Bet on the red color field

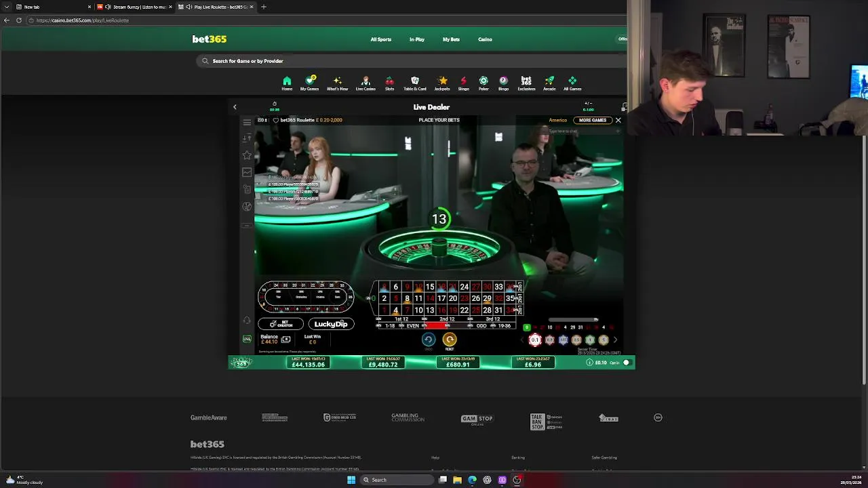point(436,326)
